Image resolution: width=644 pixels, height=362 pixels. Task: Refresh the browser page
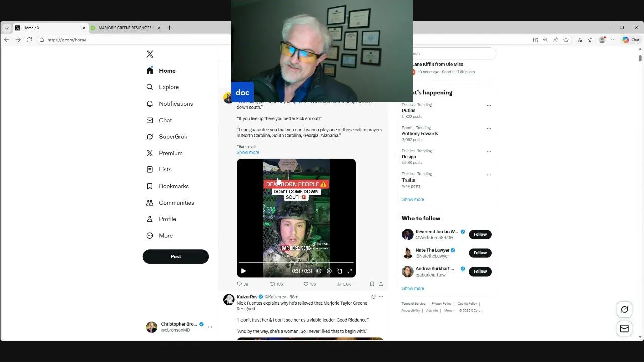click(x=29, y=40)
